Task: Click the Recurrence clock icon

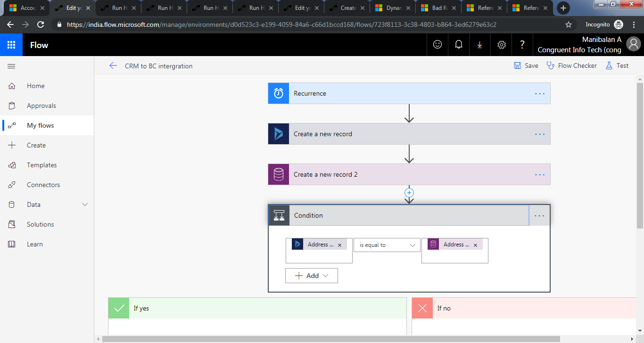Action: coord(279,93)
